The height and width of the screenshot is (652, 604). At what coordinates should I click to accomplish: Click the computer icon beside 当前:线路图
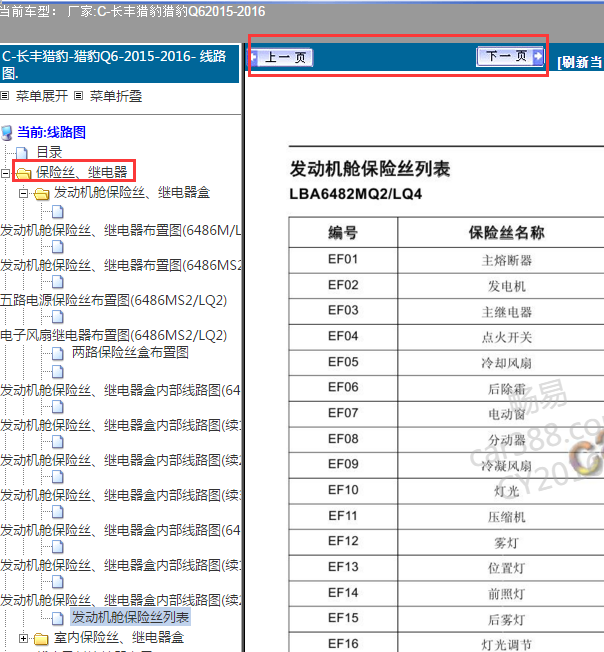[7, 133]
